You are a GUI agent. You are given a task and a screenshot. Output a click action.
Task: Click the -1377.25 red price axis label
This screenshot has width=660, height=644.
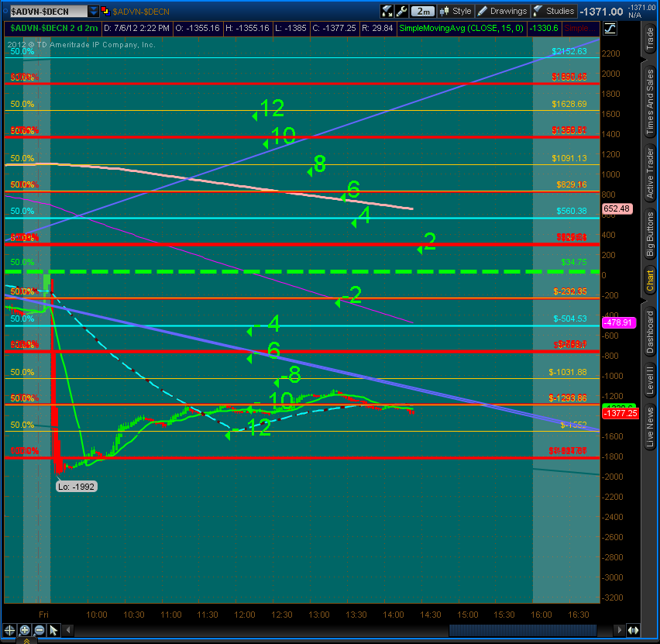[620, 413]
